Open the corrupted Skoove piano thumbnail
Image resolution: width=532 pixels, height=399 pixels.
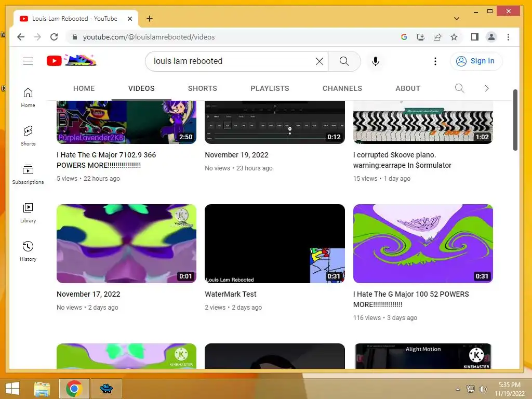pos(423,122)
